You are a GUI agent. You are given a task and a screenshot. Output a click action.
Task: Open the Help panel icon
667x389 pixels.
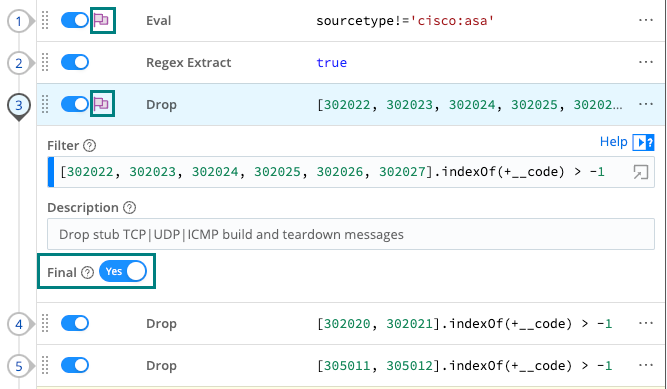pos(643,142)
